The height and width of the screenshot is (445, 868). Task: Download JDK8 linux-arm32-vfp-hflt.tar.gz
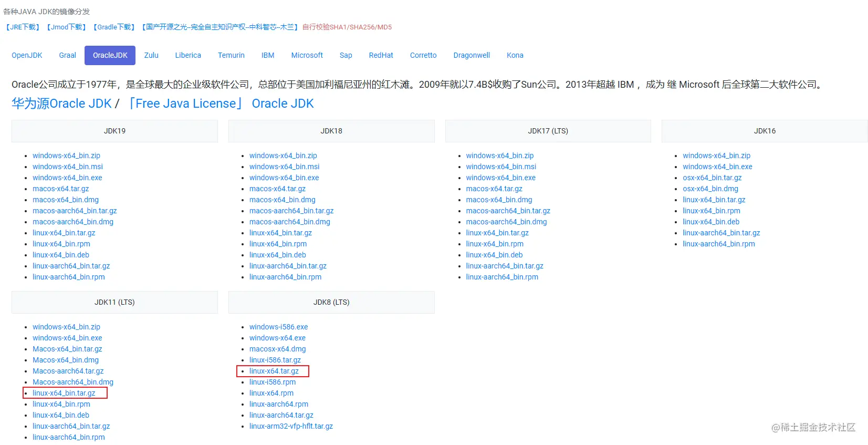[x=291, y=426]
